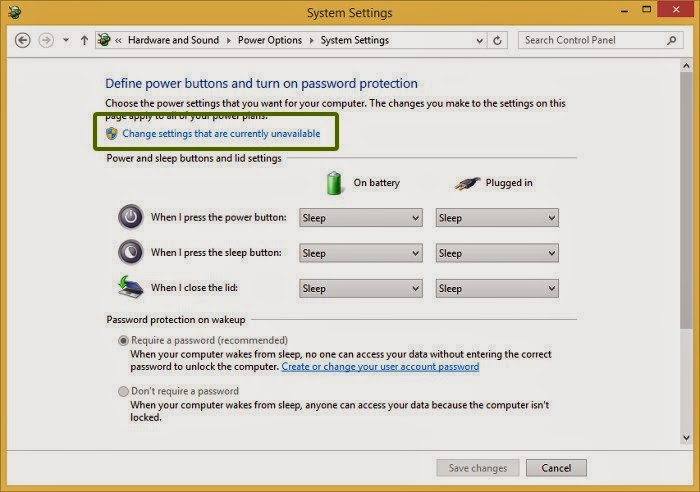Click 'Password protection on wakeup' heading
Screen dimensions: 700x492
(x=176, y=320)
